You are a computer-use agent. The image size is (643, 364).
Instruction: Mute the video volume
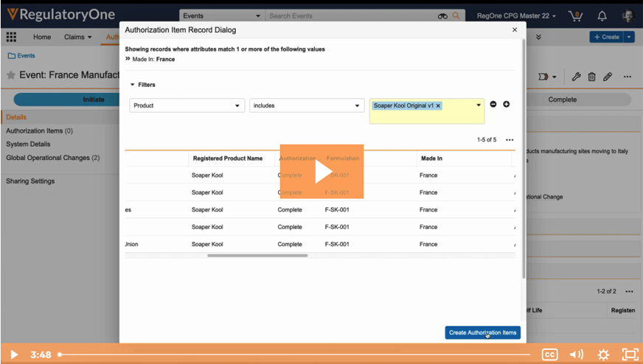[576, 354]
